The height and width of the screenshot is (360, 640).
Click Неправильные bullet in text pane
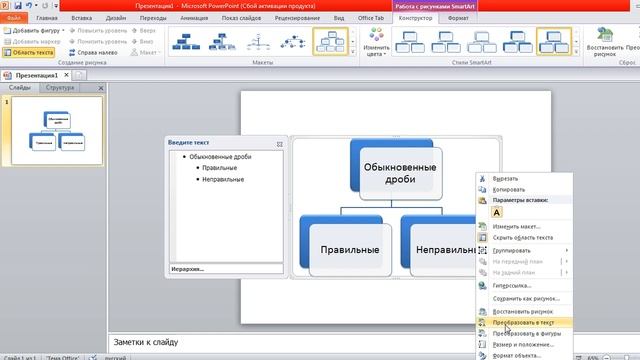click(223, 179)
